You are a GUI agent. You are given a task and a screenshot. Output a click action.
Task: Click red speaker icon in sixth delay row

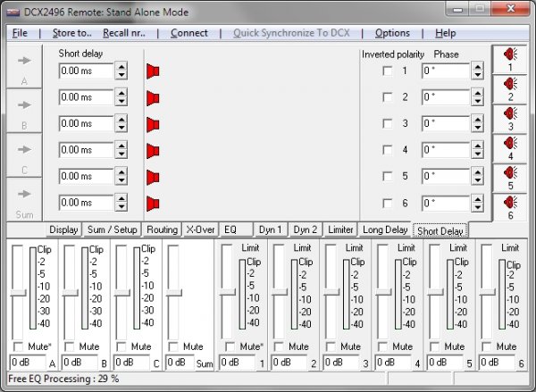[153, 204]
